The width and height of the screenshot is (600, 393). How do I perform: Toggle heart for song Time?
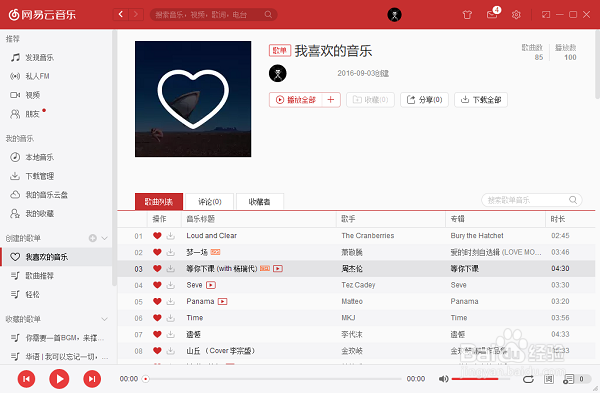click(157, 318)
